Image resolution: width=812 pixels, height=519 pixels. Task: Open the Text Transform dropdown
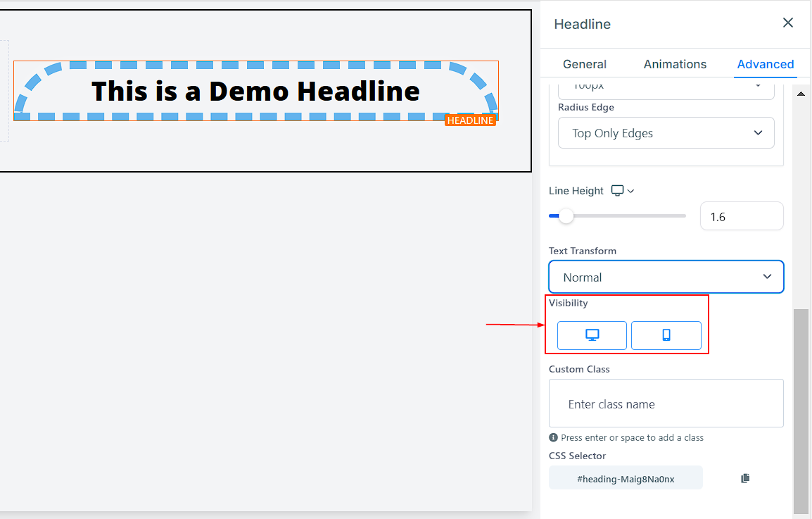tap(666, 277)
